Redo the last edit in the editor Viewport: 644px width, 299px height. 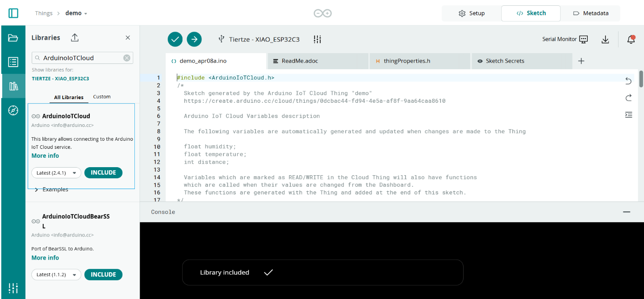628,97
